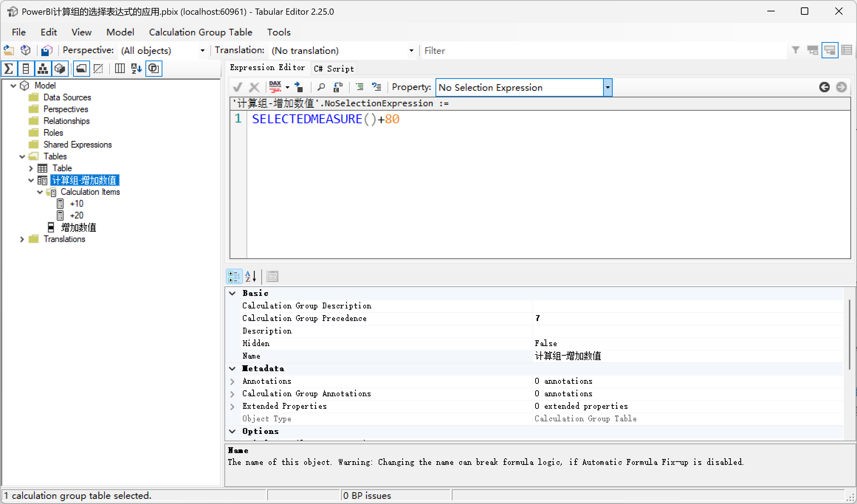Toggle show all object types columns icon

click(x=120, y=69)
